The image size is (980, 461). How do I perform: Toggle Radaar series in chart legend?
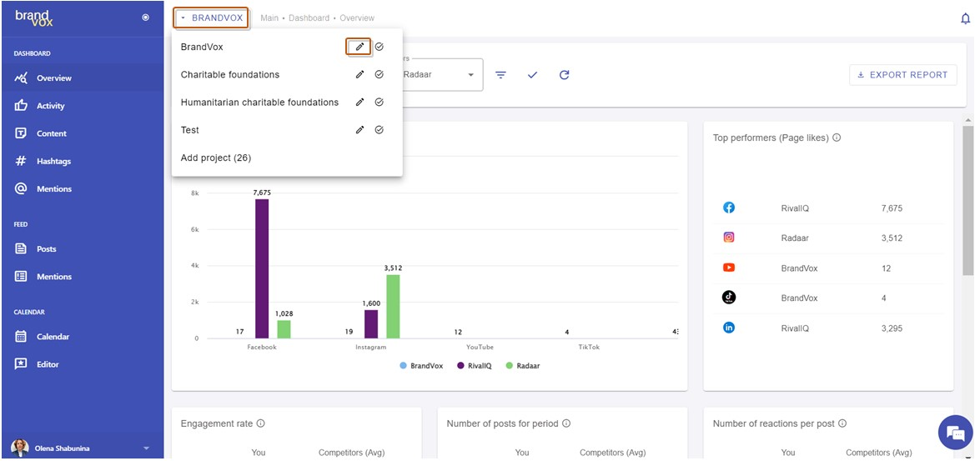pos(522,366)
